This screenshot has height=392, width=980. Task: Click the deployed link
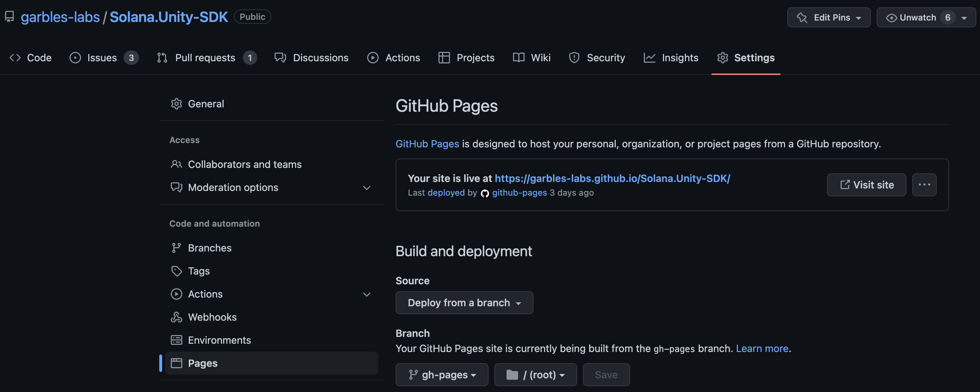coord(446,192)
